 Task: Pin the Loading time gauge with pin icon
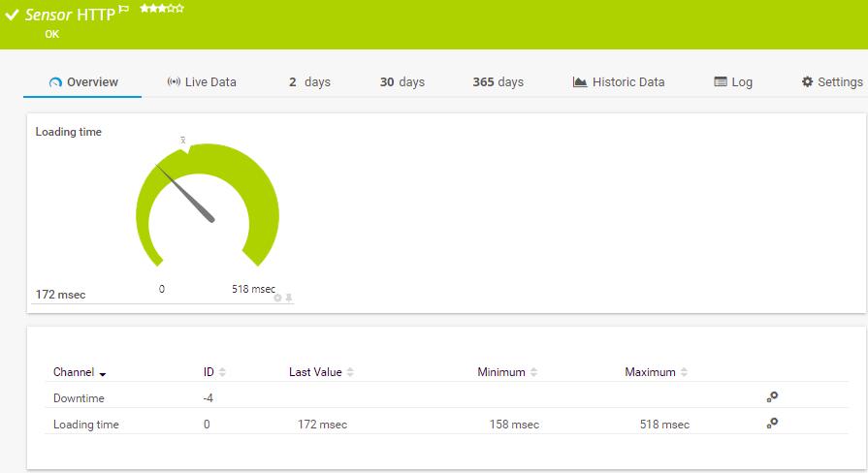tap(288, 298)
